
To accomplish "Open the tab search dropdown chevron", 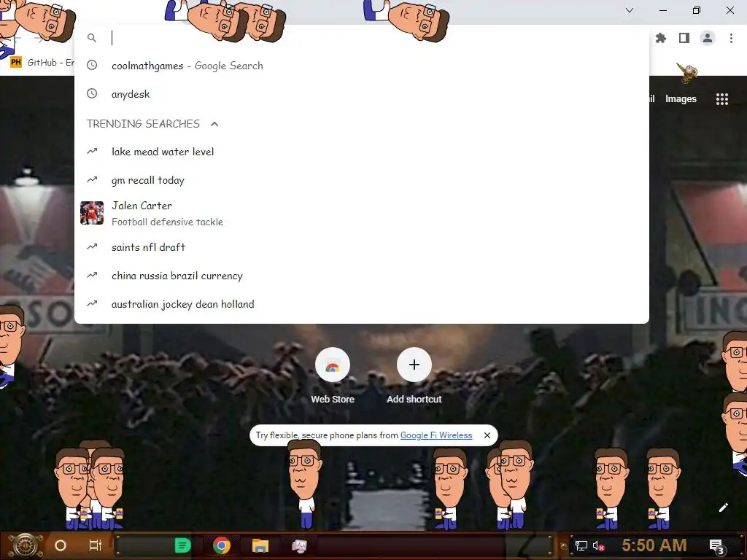I will click(630, 10).
